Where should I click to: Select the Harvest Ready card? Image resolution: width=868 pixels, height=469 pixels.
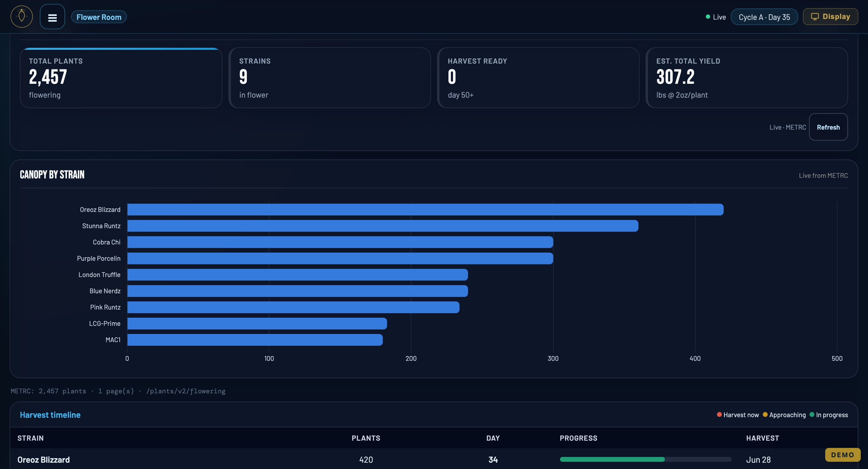click(538, 78)
